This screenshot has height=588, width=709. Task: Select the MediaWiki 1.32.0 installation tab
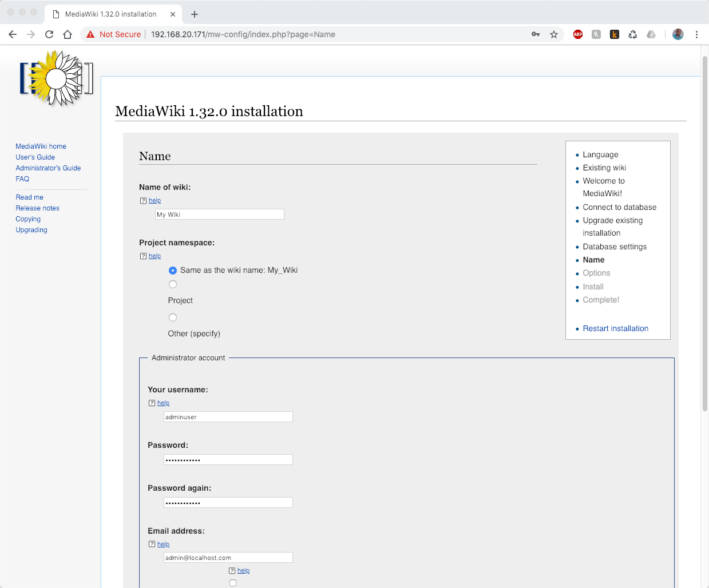click(111, 14)
